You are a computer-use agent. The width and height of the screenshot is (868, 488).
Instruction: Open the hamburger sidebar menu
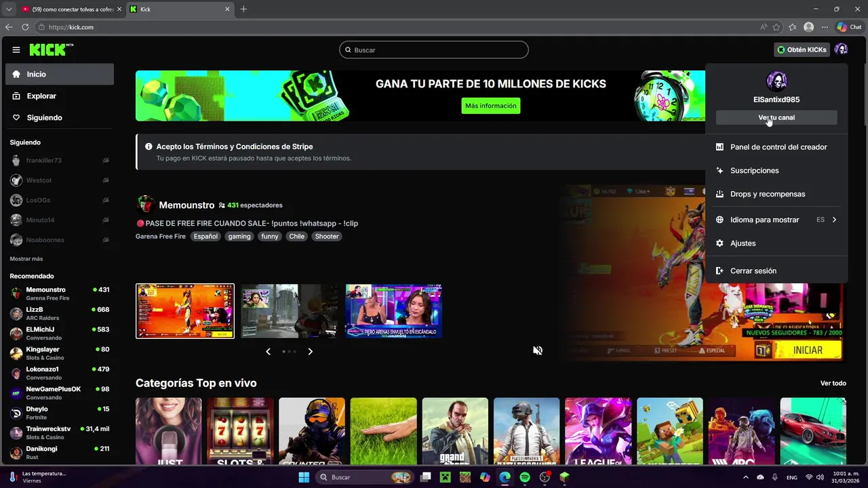pyautogui.click(x=16, y=49)
